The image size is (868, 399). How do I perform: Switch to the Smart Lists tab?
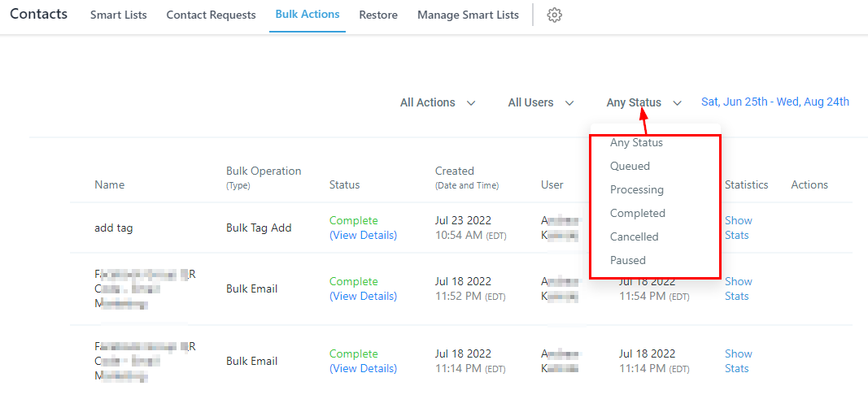[x=119, y=15]
